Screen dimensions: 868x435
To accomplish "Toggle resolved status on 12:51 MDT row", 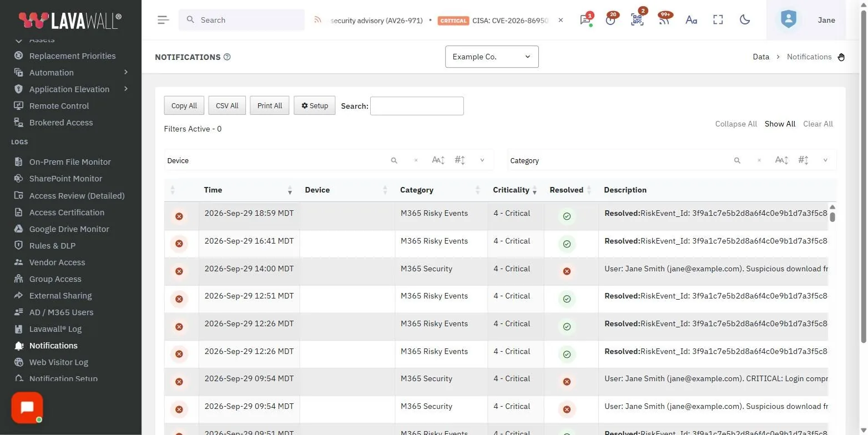I will pos(567,299).
